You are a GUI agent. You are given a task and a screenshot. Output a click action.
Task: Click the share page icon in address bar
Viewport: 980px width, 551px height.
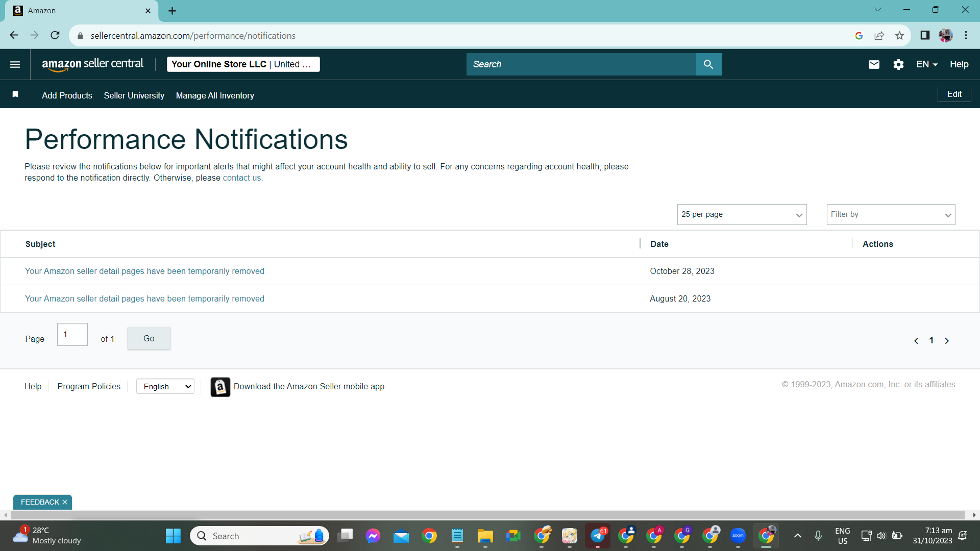click(879, 35)
